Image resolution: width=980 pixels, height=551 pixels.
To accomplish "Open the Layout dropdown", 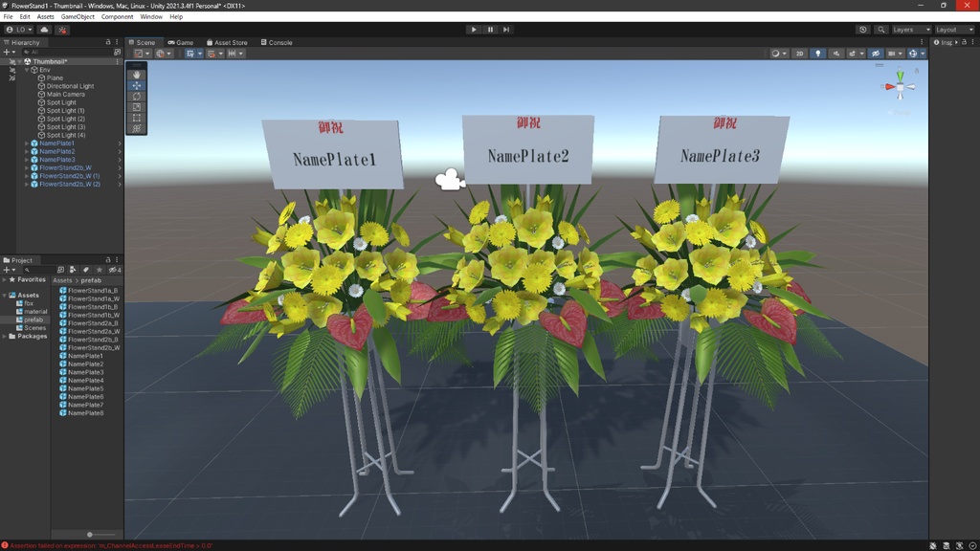I will click(954, 30).
